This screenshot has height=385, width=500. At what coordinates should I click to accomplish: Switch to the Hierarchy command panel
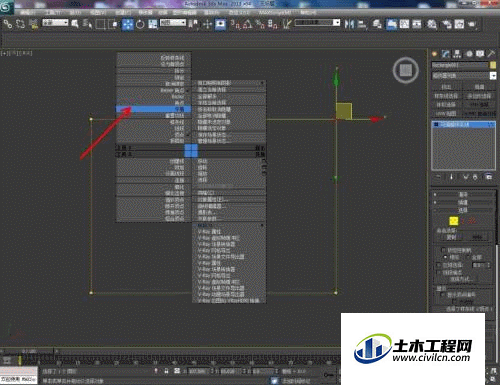click(x=457, y=54)
